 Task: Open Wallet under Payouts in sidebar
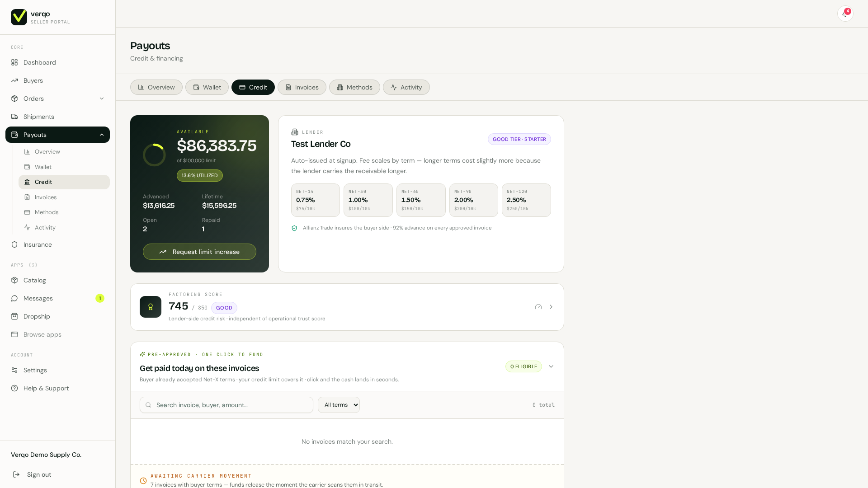coord(64,167)
